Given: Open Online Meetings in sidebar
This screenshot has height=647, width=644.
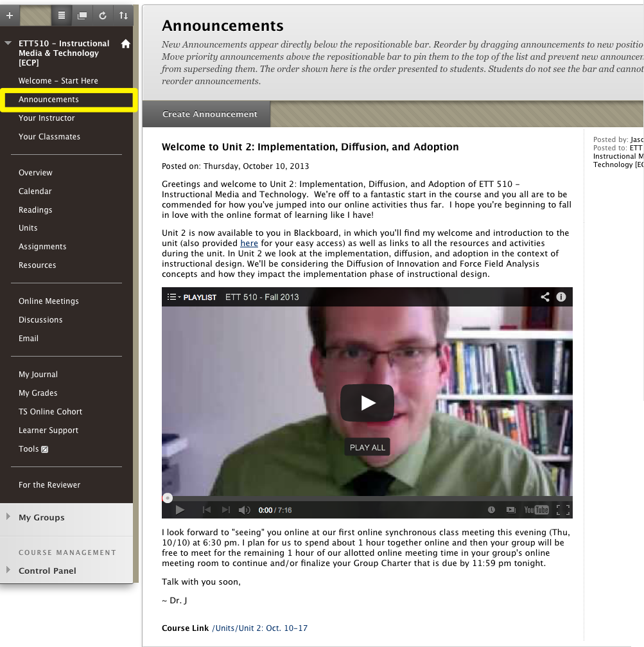Looking at the screenshot, I should tap(49, 301).
